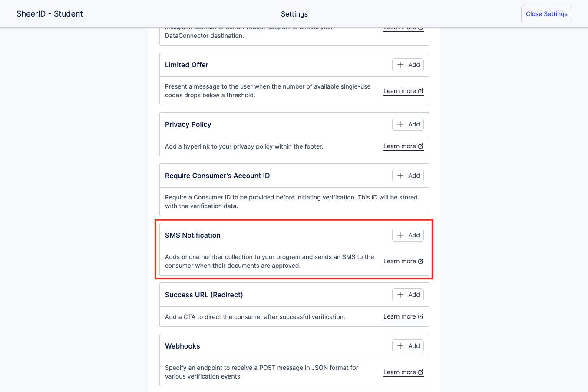This screenshot has width=588, height=392.
Task: Click plus icon for SMS Notification
Action: point(400,235)
